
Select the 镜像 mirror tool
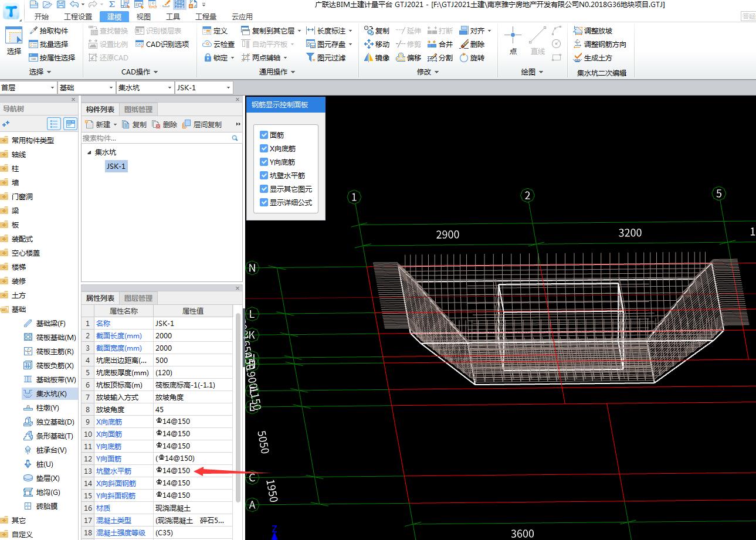tap(377, 57)
